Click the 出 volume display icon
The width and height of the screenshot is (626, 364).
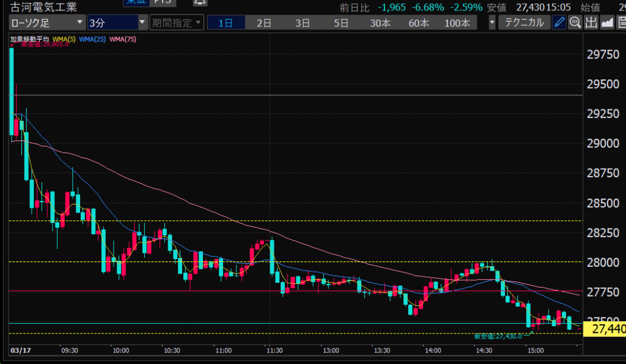point(591,23)
